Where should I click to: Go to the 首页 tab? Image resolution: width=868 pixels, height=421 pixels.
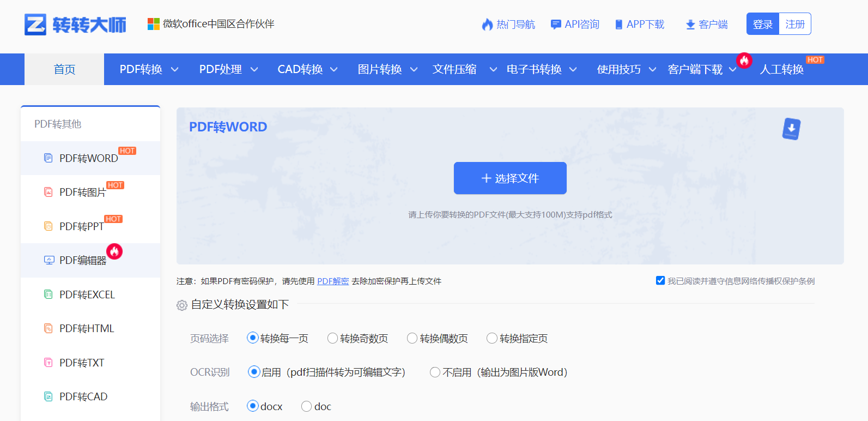(x=64, y=69)
